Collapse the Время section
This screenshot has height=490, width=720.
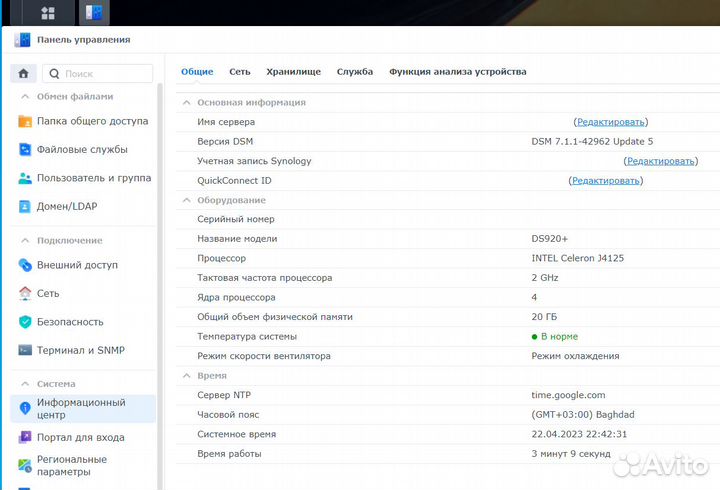[x=186, y=376]
